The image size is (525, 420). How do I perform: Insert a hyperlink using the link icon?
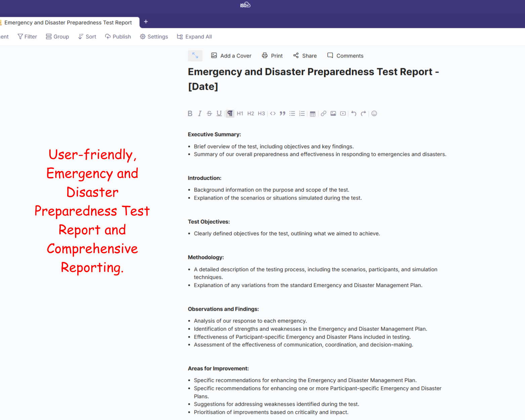coord(323,114)
